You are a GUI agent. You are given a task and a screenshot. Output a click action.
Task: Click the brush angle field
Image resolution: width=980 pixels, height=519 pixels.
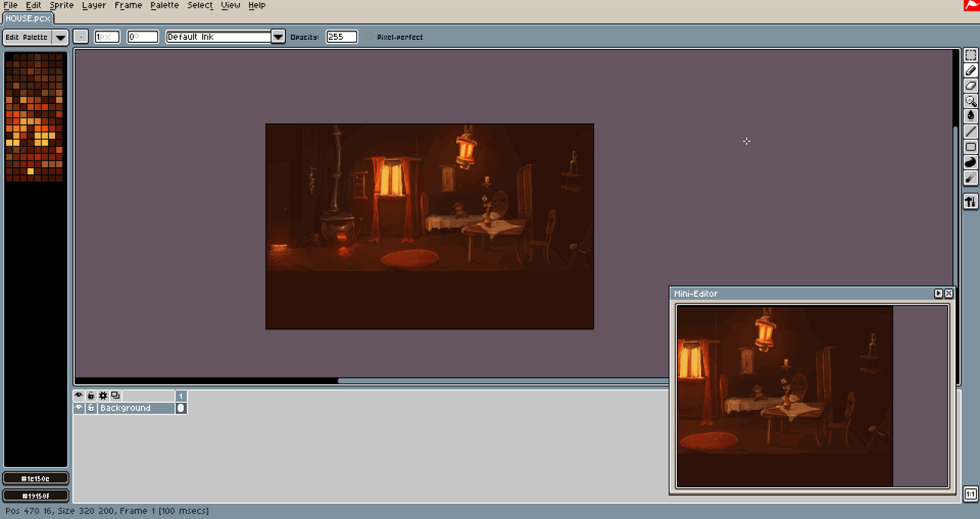(143, 37)
